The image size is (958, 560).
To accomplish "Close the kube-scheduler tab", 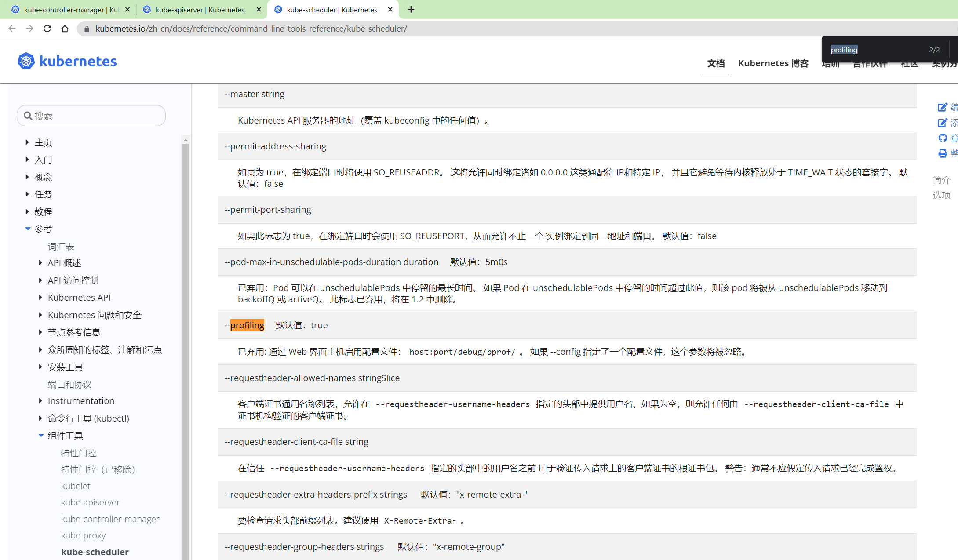I will point(390,9).
